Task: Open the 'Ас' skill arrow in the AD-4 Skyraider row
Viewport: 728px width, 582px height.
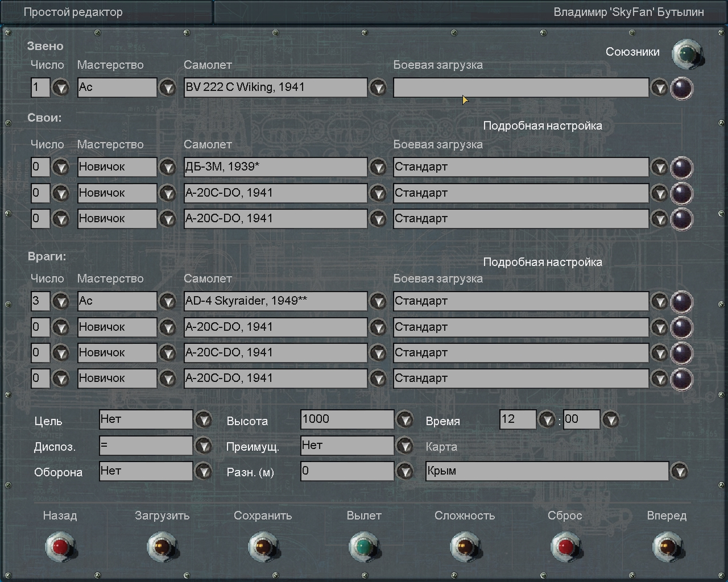Action: (x=167, y=302)
